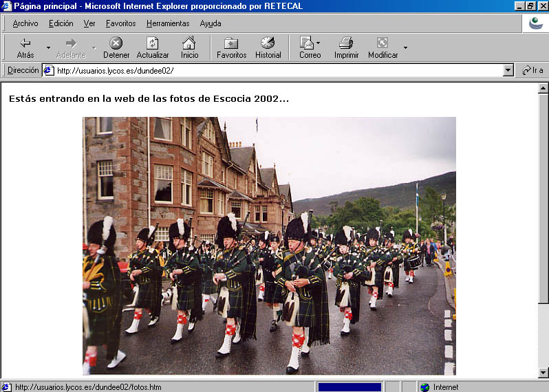
Task: Click the Dirección label
Action: point(23,70)
